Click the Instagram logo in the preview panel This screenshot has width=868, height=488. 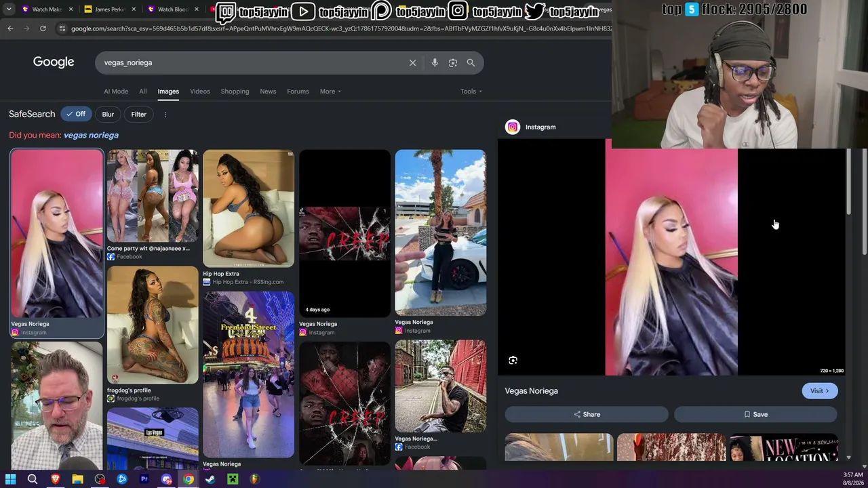point(513,127)
